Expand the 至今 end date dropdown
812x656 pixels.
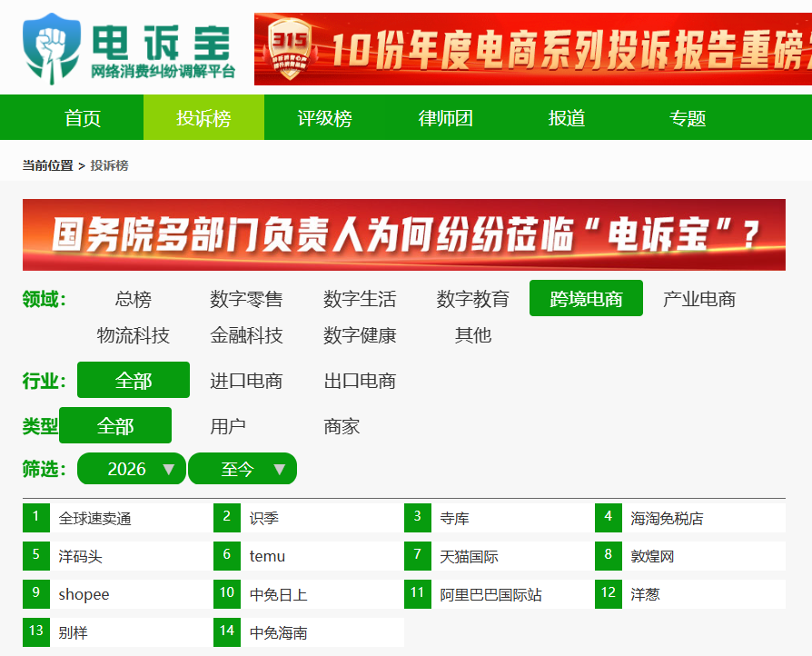243,469
